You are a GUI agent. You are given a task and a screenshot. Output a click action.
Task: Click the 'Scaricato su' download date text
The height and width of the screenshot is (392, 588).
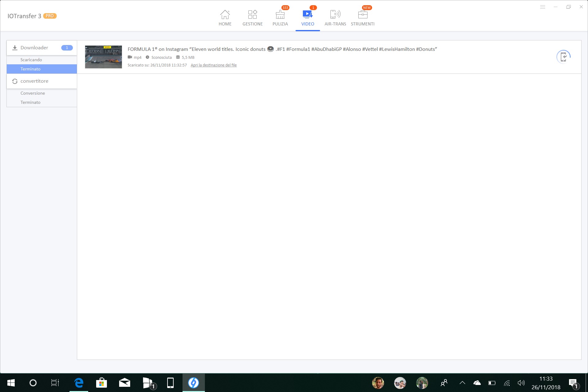click(x=157, y=65)
